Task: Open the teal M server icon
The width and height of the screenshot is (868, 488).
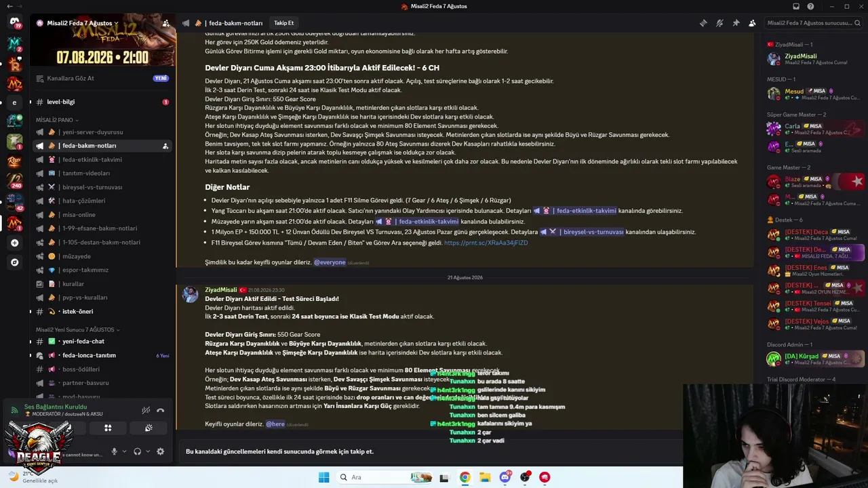Action: pos(14,43)
